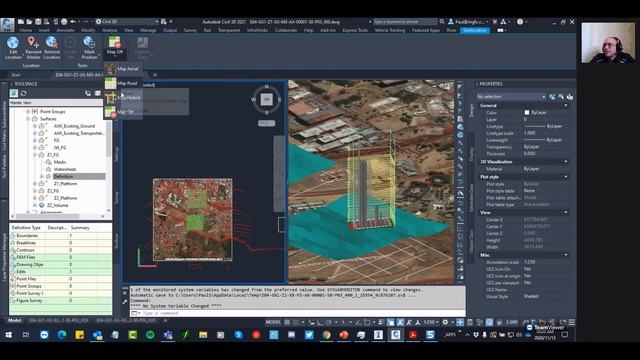The height and width of the screenshot is (360, 640).
Task: Select the Z2_Volume surface item
Action: point(58,205)
